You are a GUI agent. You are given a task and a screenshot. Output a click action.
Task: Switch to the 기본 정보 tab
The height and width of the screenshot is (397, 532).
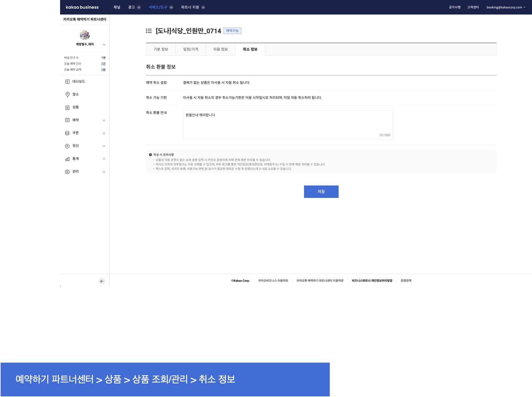[x=161, y=49]
